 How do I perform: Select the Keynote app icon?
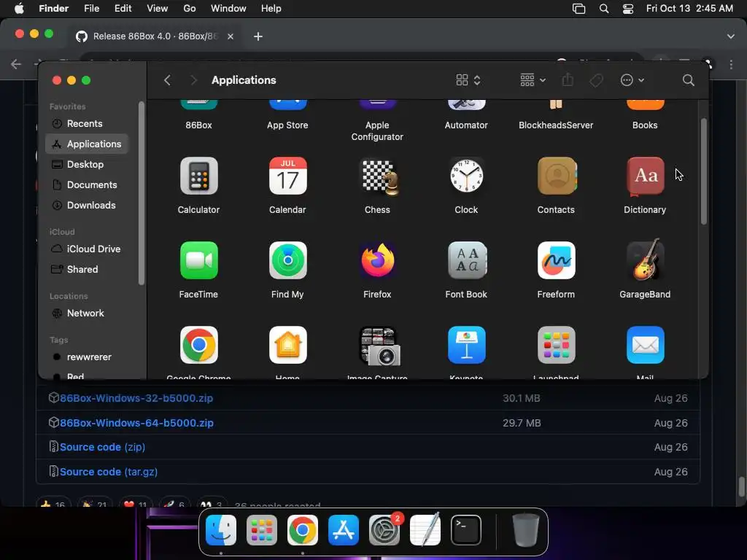466,345
